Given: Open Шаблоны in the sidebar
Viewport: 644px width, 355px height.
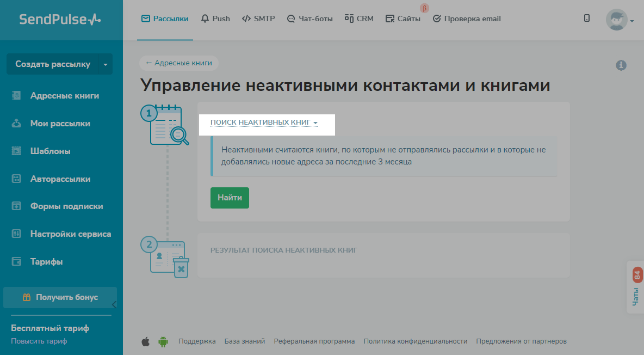Looking at the screenshot, I should [x=50, y=151].
